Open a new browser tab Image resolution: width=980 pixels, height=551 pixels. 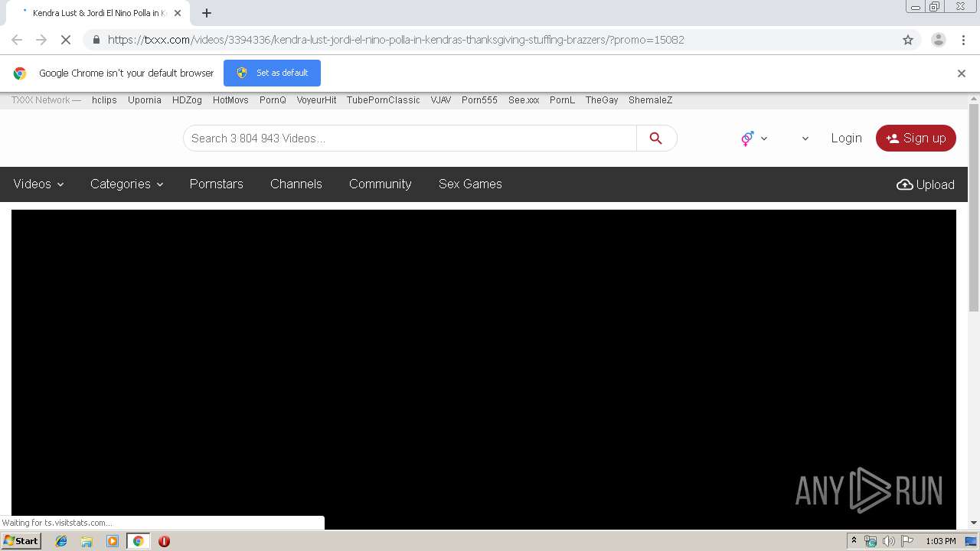coord(207,13)
